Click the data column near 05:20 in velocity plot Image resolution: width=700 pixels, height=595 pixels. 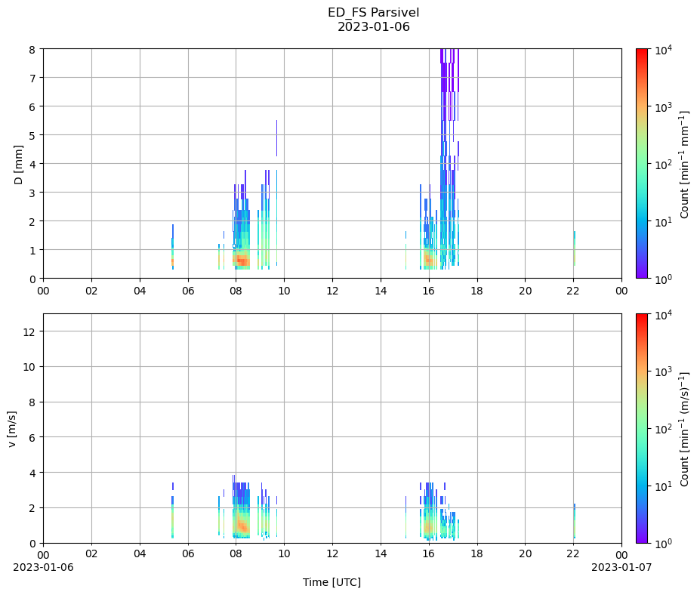tap(172, 510)
